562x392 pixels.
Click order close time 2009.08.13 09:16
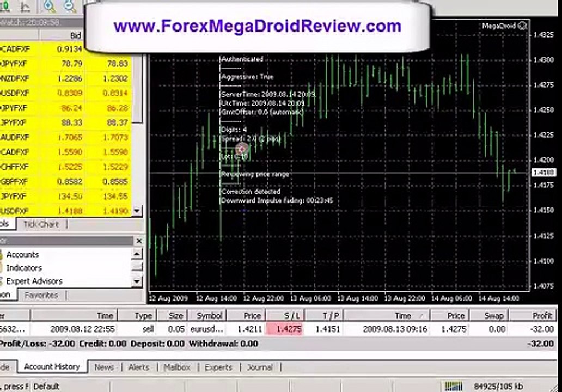(395, 329)
